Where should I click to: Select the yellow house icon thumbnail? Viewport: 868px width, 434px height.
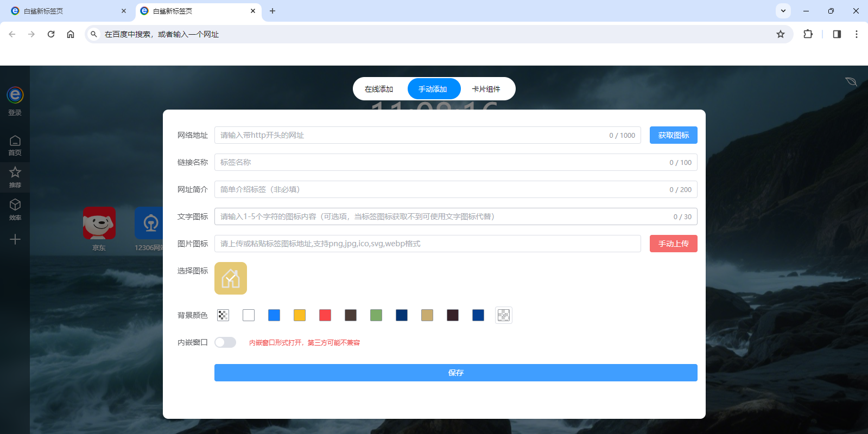coord(231,278)
